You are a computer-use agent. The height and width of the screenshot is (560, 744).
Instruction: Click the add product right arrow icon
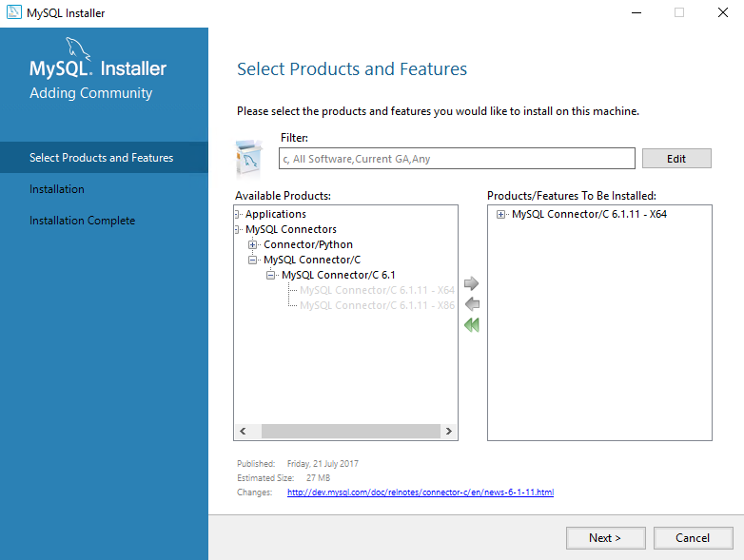(x=471, y=283)
